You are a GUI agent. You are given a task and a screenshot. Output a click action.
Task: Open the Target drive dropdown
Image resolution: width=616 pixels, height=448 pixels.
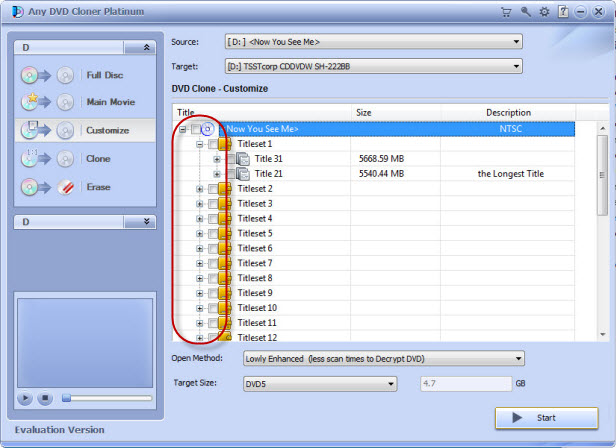coord(516,66)
